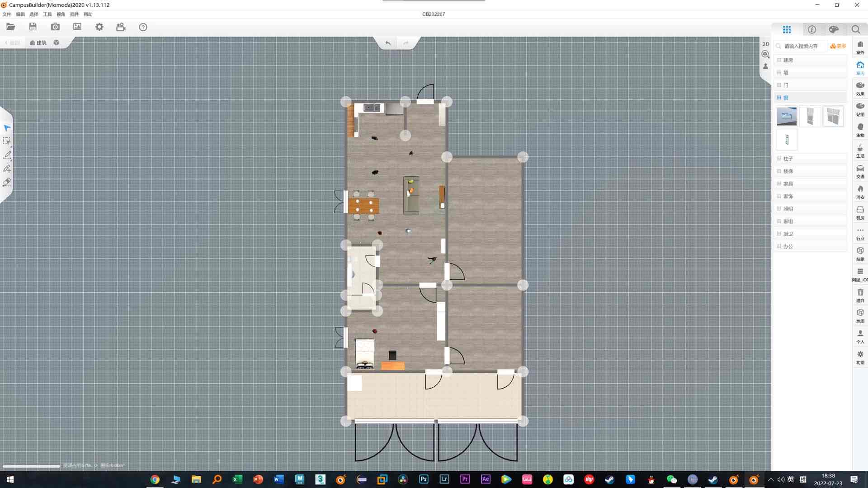Click the orange 更多 more link
The height and width of the screenshot is (488, 868).
(838, 46)
